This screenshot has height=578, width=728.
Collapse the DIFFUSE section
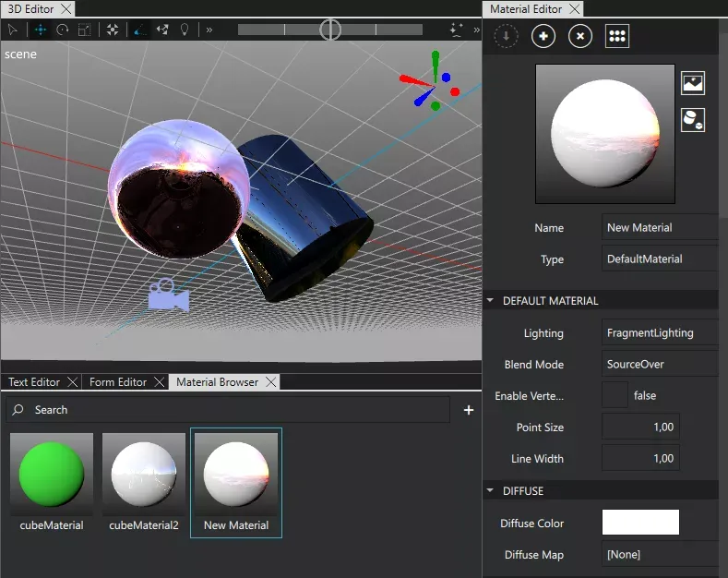490,491
